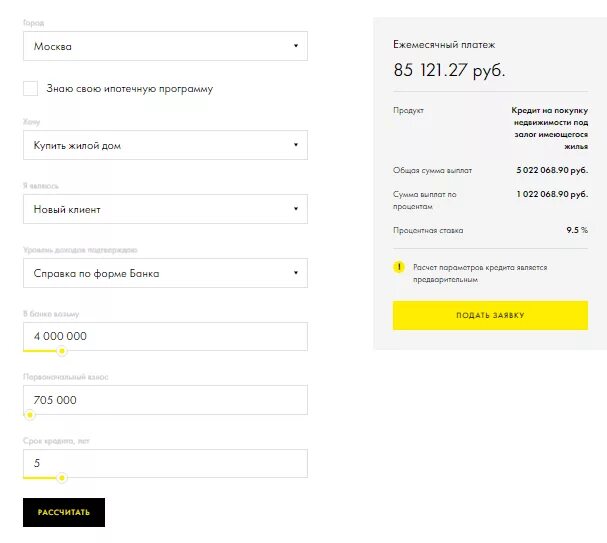The width and height of the screenshot is (607, 543).
Task: Click the yellow exclamation info icon
Action: coord(399,267)
